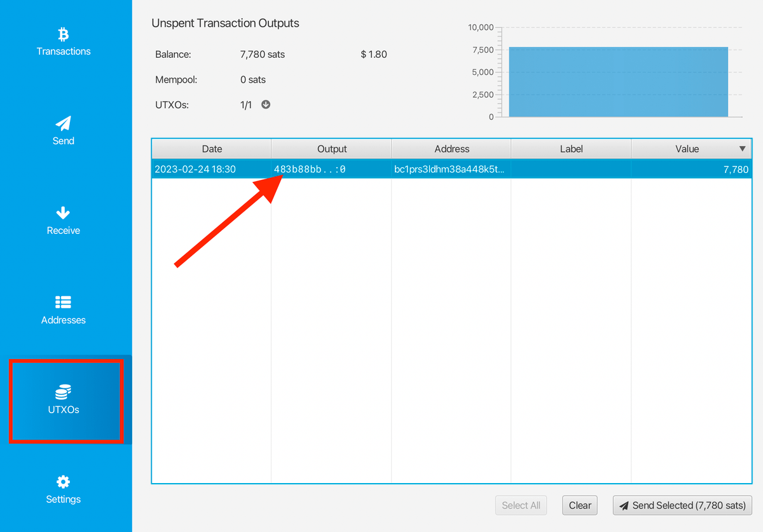763x532 pixels.
Task: Click the bc1prs3ldhm38a448k5t address cell
Action: pyautogui.click(x=450, y=170)
